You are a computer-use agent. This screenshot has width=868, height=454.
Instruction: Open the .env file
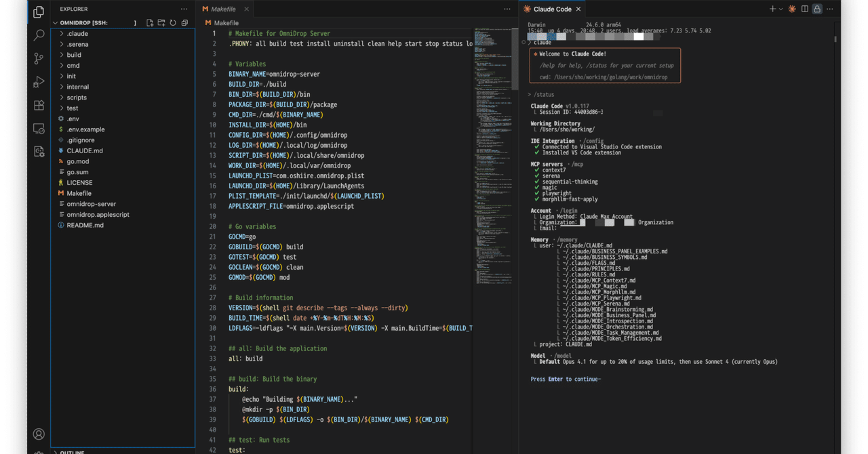[x=123, y=119]
